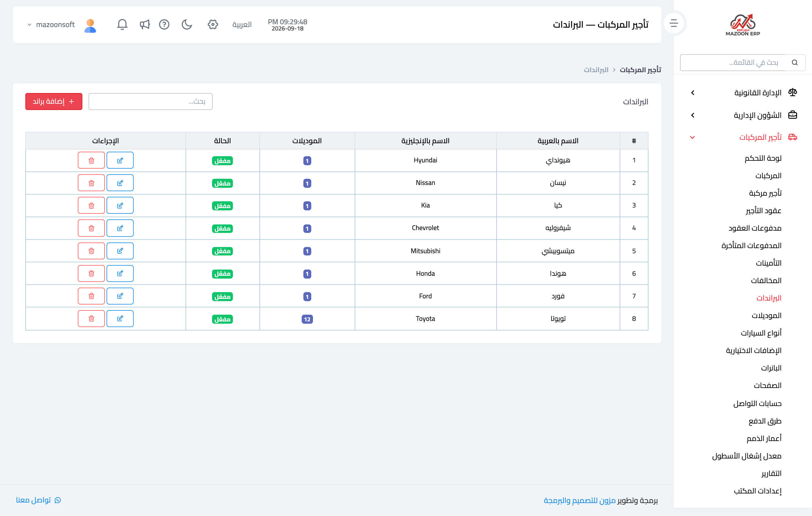Image resolution: width=812 pixels, height=516 pixels.
Task: Edit the Mitsubishi brand
Action: [x=120, y=251]
